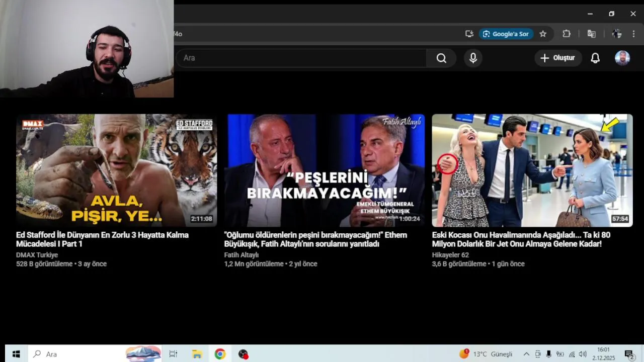644x362 pixels.
Task: Click the YouTube search magnifier button
Action: tap(441, 58)
